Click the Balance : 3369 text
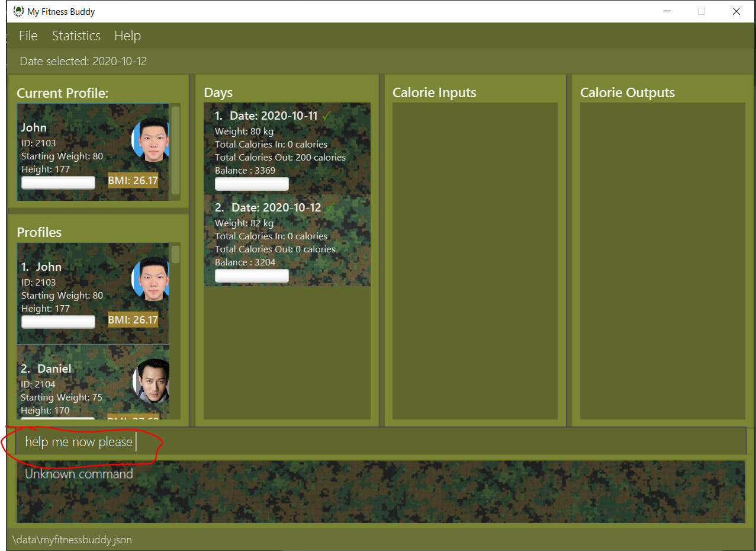 coord(245,170)
